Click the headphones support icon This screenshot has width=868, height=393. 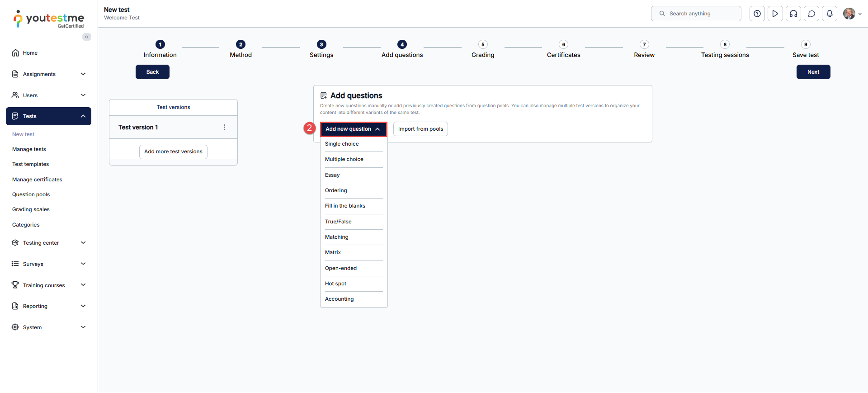[793, 14]
